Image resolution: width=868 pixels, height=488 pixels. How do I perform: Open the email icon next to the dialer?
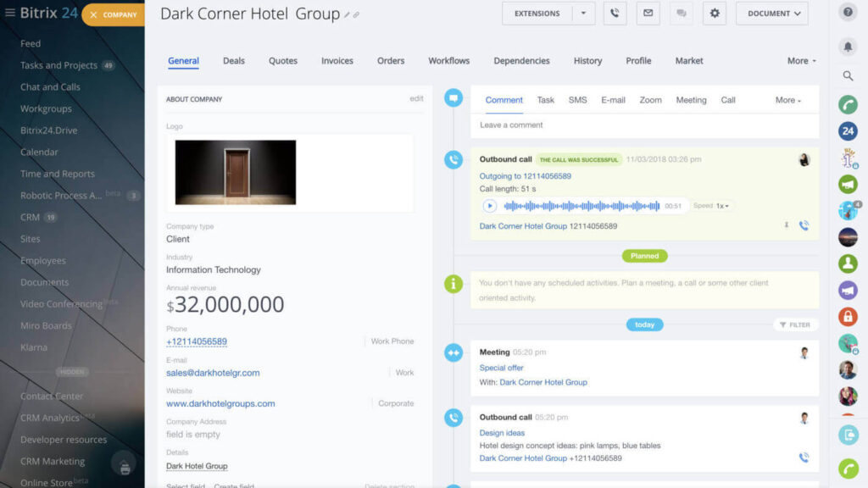648,14
